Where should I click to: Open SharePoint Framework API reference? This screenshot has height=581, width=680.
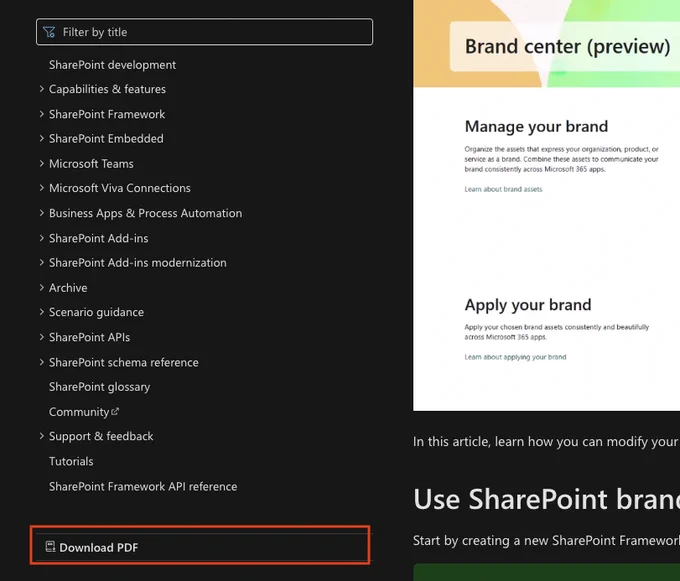pyautogui.click(x=143, y=486)
